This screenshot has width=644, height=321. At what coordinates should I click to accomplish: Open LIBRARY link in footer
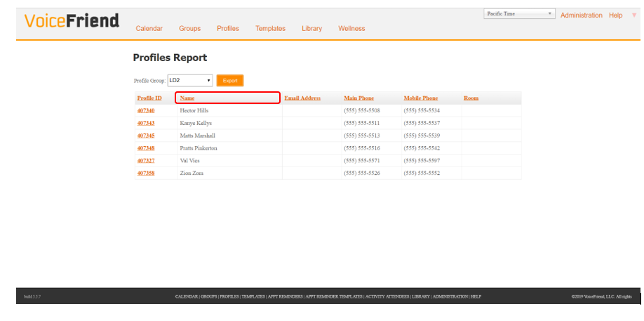coord(421,296)
